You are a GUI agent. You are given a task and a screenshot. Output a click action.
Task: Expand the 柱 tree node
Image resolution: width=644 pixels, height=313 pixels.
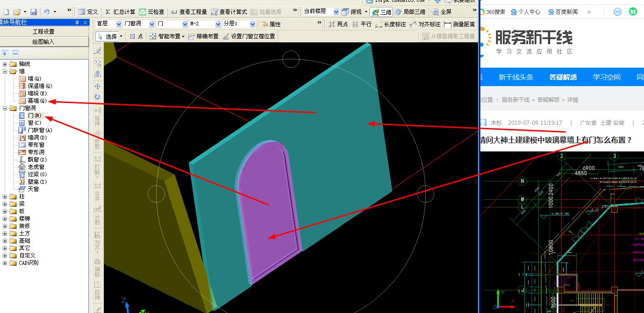(x=5, y=197)
